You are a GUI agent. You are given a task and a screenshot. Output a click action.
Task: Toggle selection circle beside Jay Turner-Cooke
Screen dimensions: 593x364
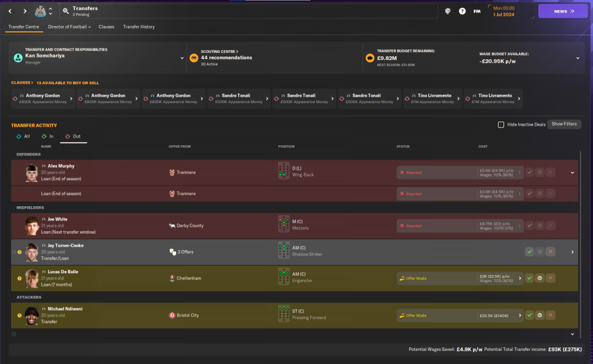click(x=14, y=252)
